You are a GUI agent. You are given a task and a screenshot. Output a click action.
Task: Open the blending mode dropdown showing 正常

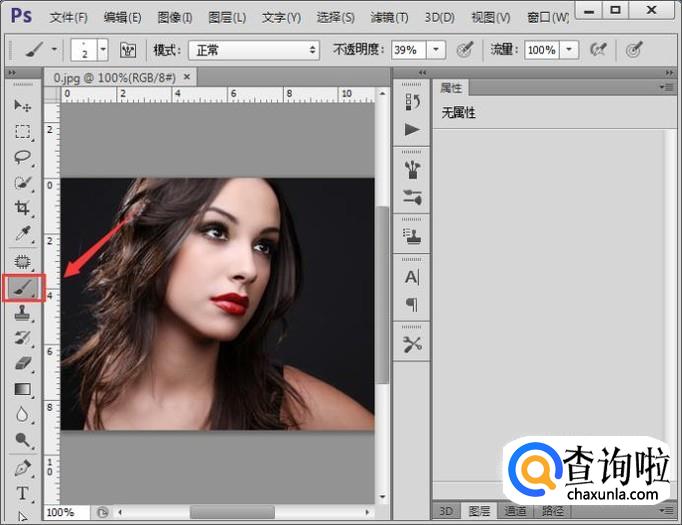(254, 49)
